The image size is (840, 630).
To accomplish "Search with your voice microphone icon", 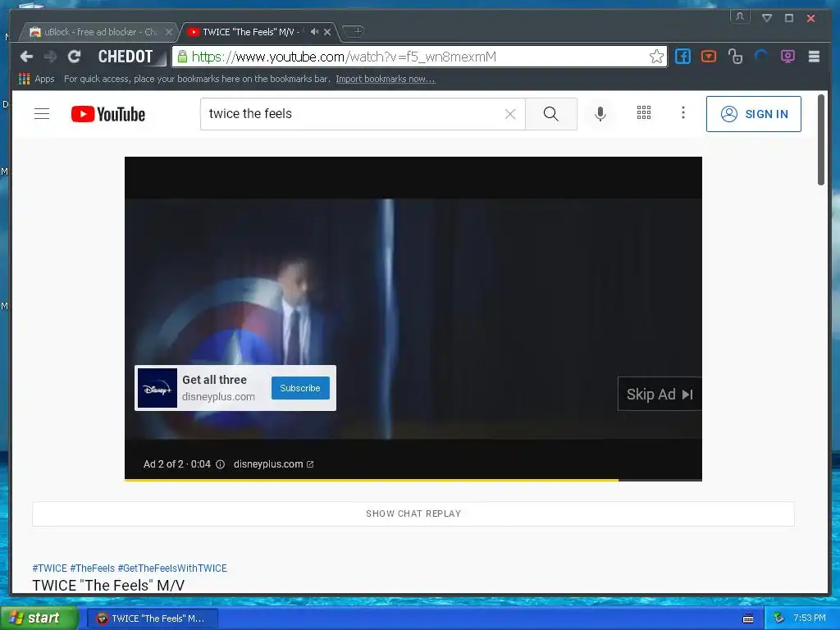I will pos(600,113).
